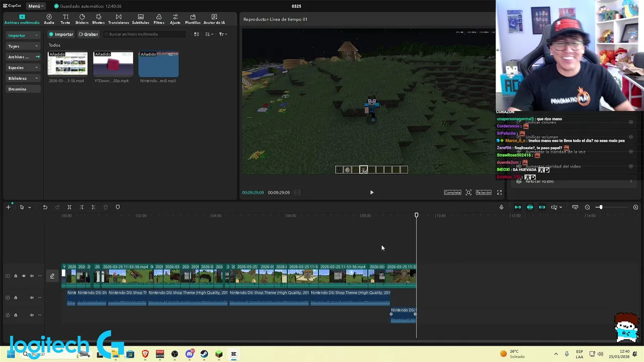Screen dimensions: 644x362
Task: Open the Avatar de IA panel
Action: pyautogui.click(x=214, y=19)
